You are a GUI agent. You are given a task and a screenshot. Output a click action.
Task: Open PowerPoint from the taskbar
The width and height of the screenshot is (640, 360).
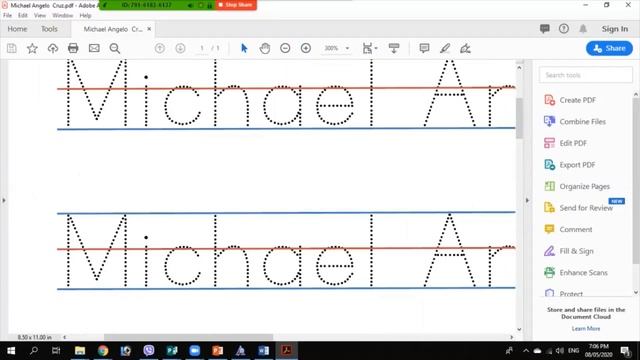tap(218, 351)
